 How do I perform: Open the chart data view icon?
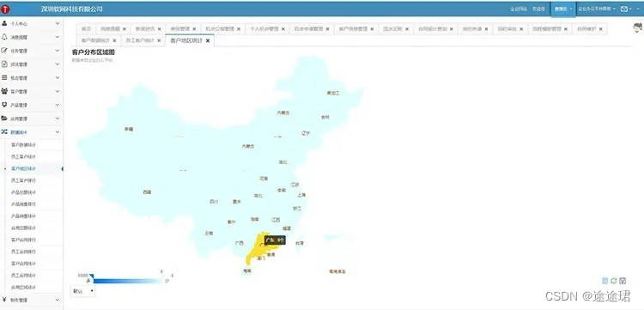605,281
